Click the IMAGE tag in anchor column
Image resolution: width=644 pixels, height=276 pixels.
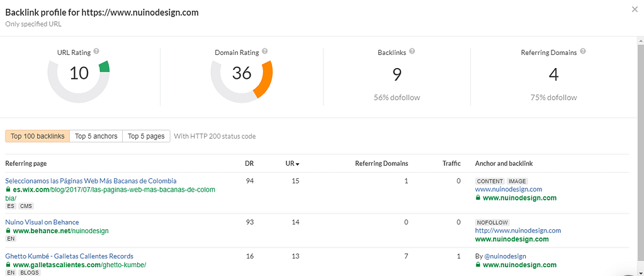(x=517, y=181)
